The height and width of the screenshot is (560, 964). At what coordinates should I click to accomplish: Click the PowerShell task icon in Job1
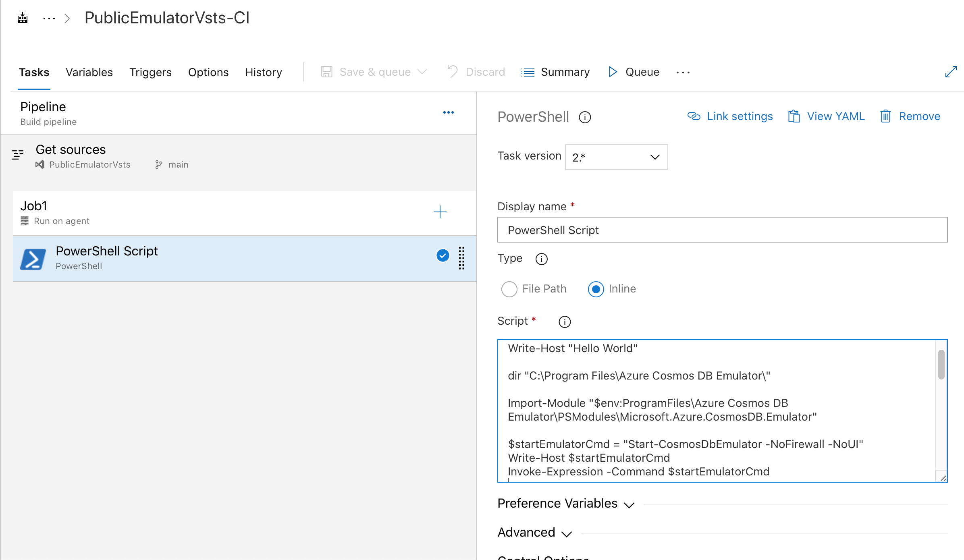point(35,258)
